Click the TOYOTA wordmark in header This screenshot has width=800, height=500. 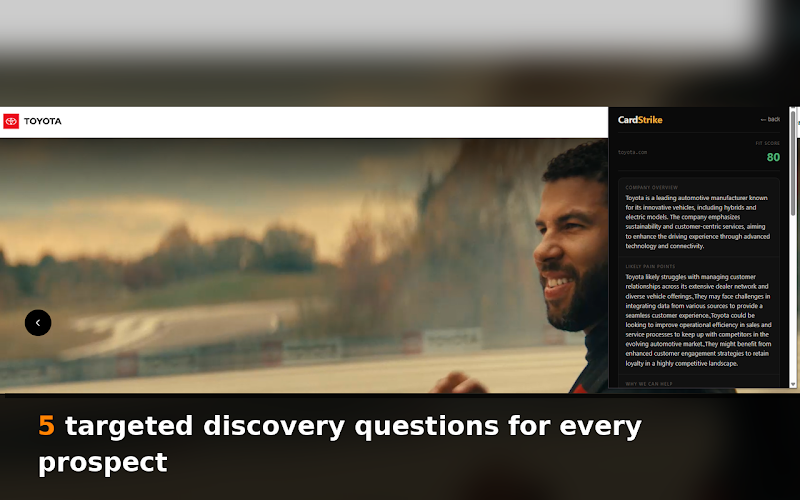click(43, 121)
